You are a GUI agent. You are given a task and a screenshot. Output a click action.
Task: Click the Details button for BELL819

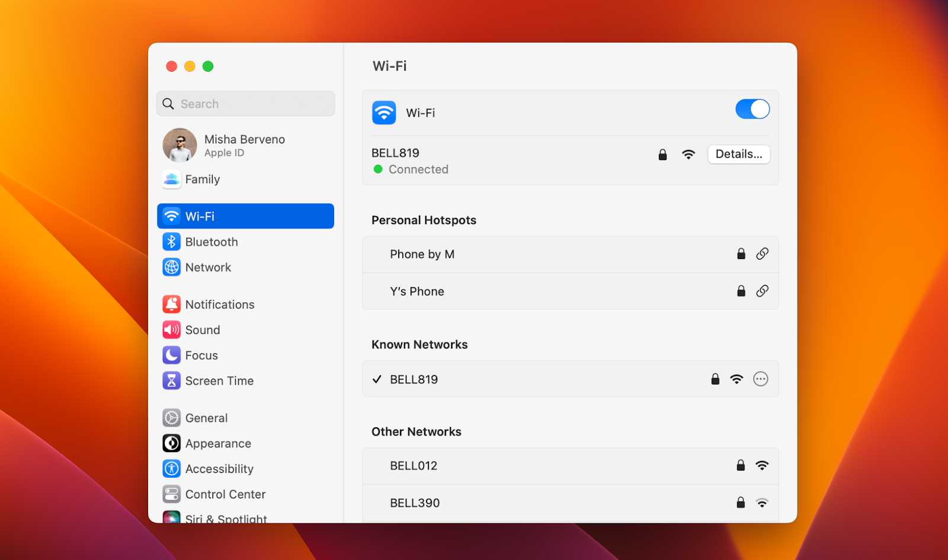point(738,154)
